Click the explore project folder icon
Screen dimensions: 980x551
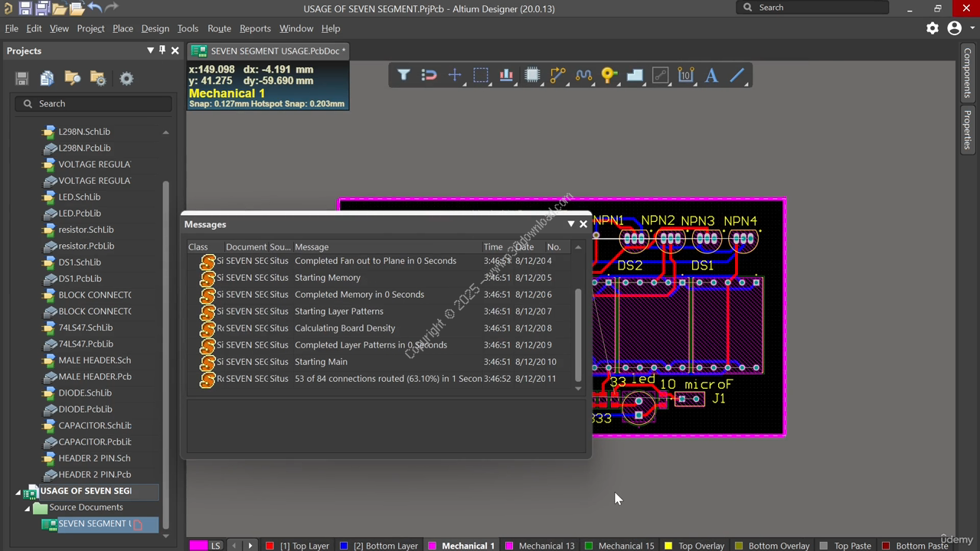[x=73, y=78]
